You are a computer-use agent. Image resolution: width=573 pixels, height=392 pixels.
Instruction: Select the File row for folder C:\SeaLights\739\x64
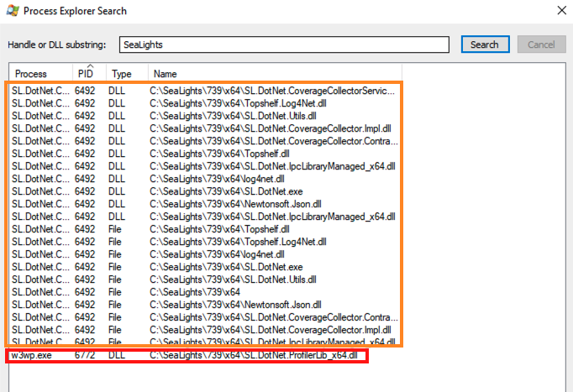205,292
